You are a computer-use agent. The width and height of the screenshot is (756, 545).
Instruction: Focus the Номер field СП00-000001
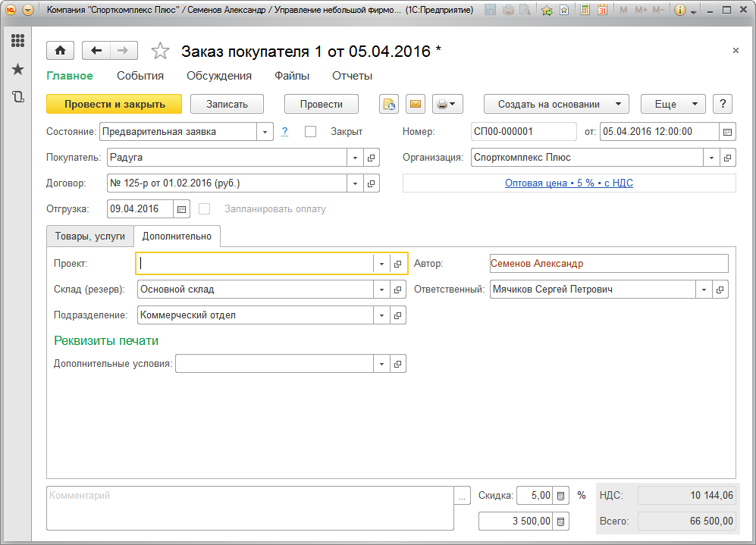click(524, 132)
